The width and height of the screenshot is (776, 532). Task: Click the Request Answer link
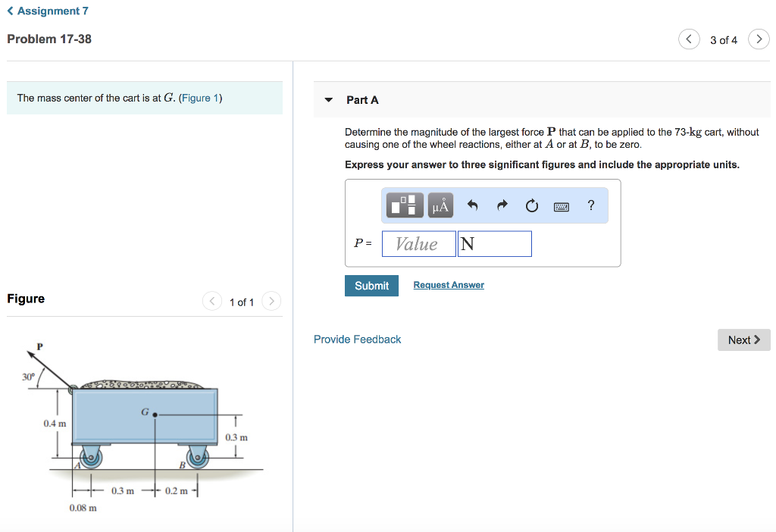coord(448,284)
